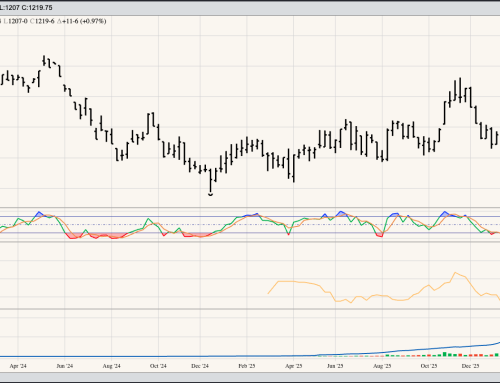Click the Aug '25 date axis label
500x383 pixels.
(382, 366)
